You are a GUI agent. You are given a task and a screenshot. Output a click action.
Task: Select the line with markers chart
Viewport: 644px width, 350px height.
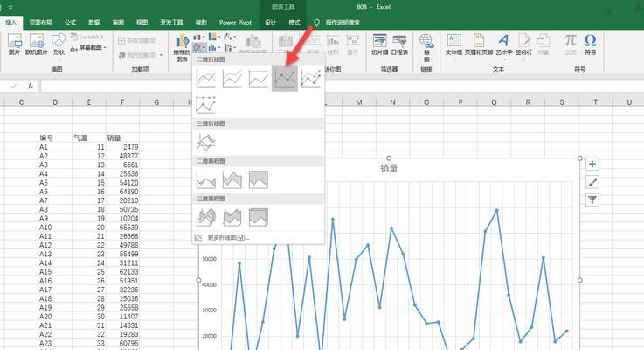tap(285, 78)
